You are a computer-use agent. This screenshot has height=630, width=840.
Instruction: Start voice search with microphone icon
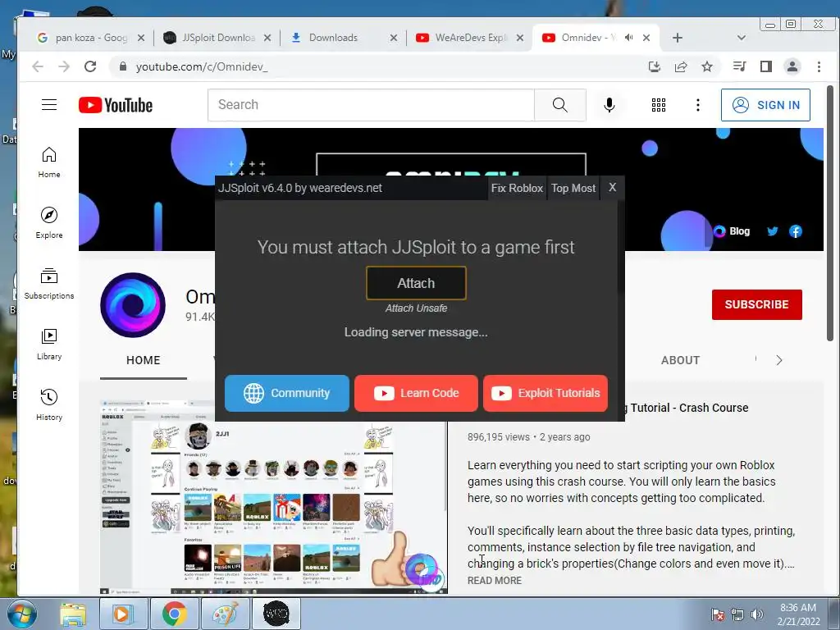coord(609,105)
